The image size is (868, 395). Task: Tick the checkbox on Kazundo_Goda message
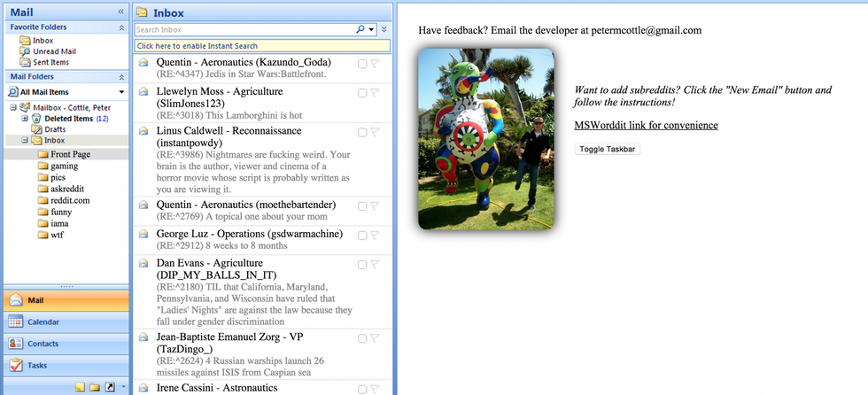[362, 64]
